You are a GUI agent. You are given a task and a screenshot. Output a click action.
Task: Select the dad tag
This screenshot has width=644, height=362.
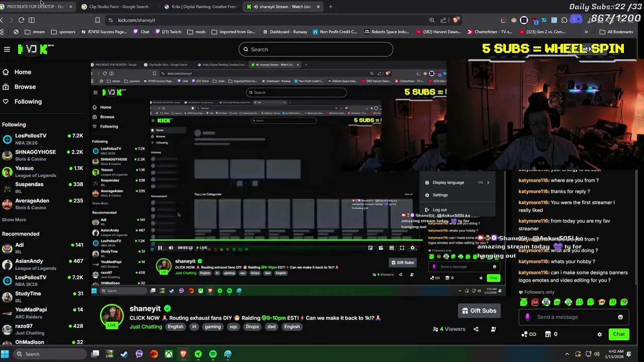point(272,327)
